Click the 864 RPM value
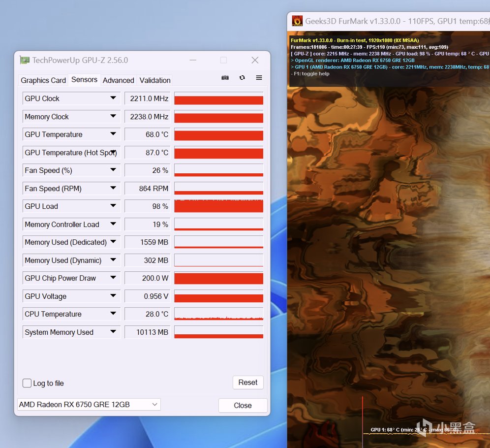This screenshot has height=448, width=490. pyautogui.click(x=148, y=189)
